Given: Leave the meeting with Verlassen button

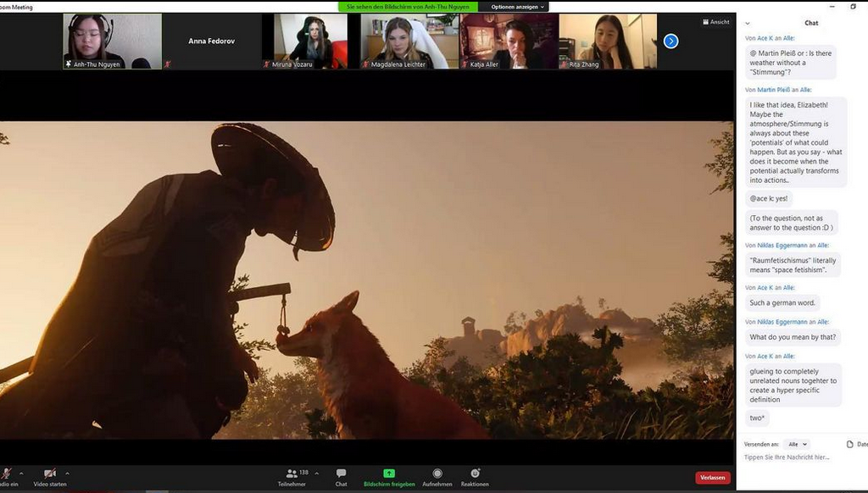Looking at the screenshot, I should point(712,478).
